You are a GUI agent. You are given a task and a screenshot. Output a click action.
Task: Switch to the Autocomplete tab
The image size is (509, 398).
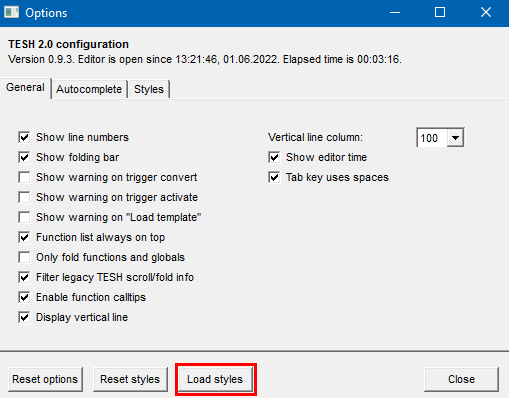pos(89,89)
